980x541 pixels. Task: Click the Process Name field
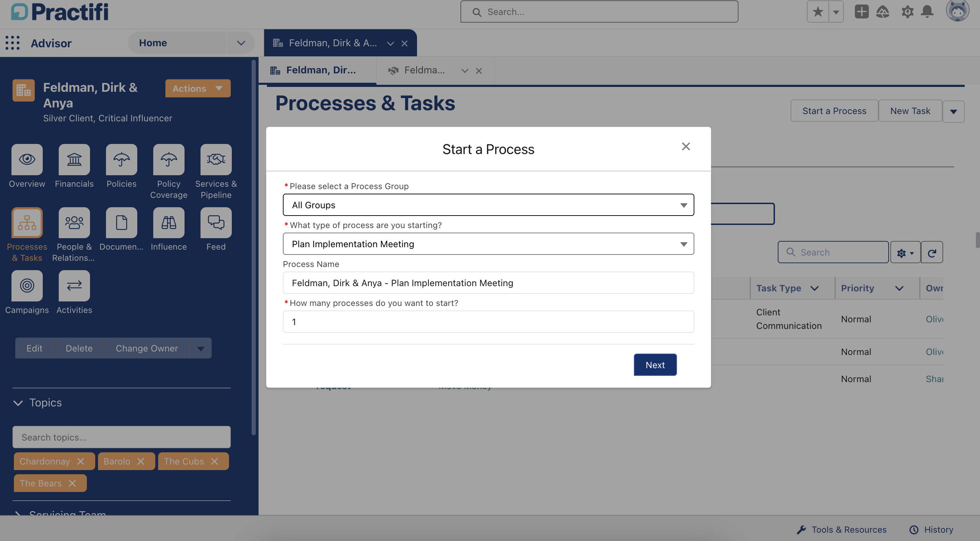tap(488, 283)
